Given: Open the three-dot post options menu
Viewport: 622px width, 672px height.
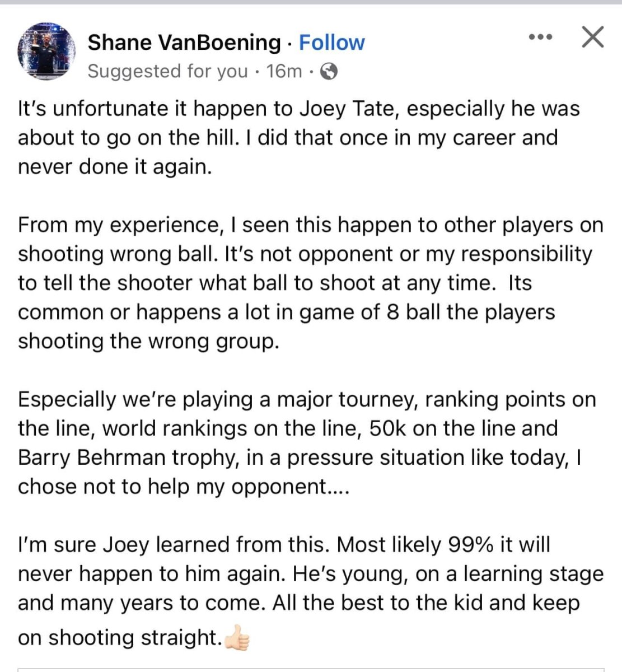Looking at the screenshot, I should click(x=540, y=38).
